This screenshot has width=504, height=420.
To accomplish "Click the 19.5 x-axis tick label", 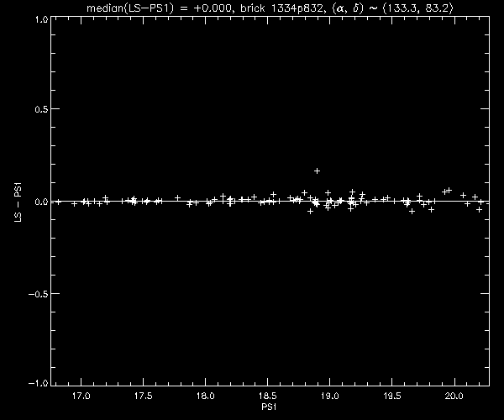I will (392, 396).
